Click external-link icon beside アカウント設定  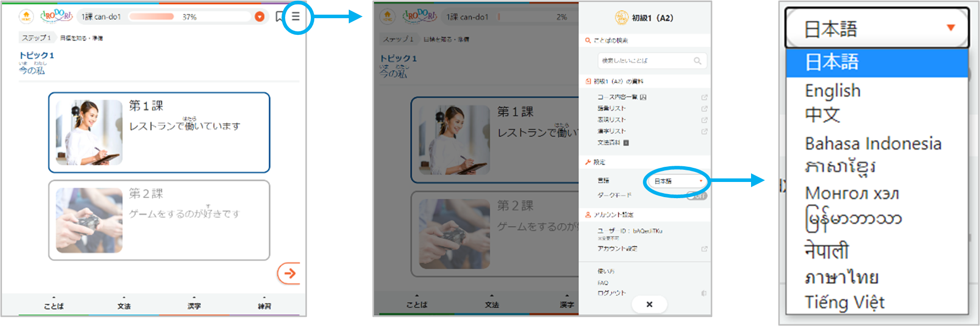coord(704,249)
